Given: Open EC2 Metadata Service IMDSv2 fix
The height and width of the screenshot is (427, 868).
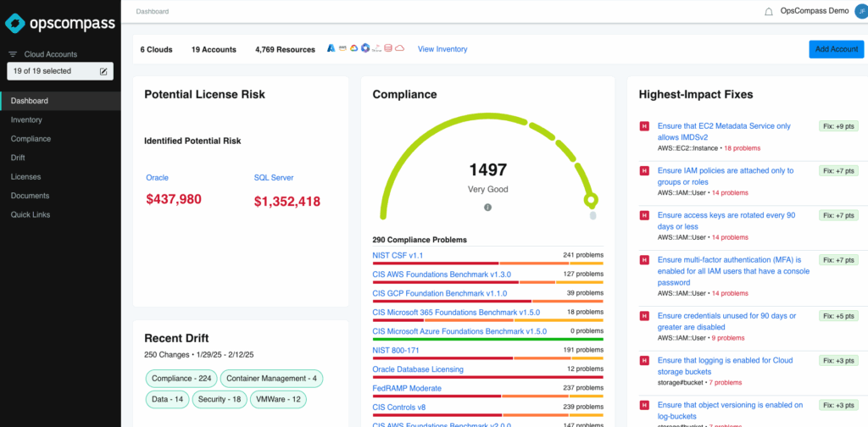Looking at the screenshot, I should 724,131.
